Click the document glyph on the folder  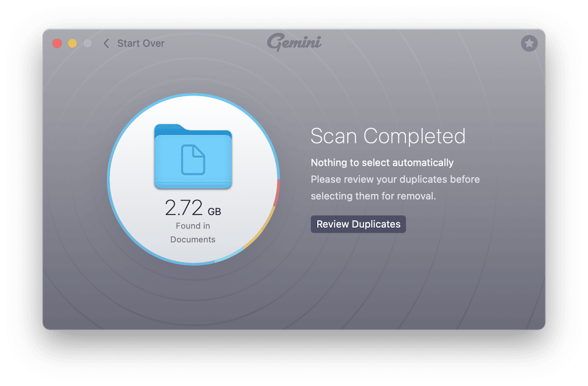coord(193,160)
